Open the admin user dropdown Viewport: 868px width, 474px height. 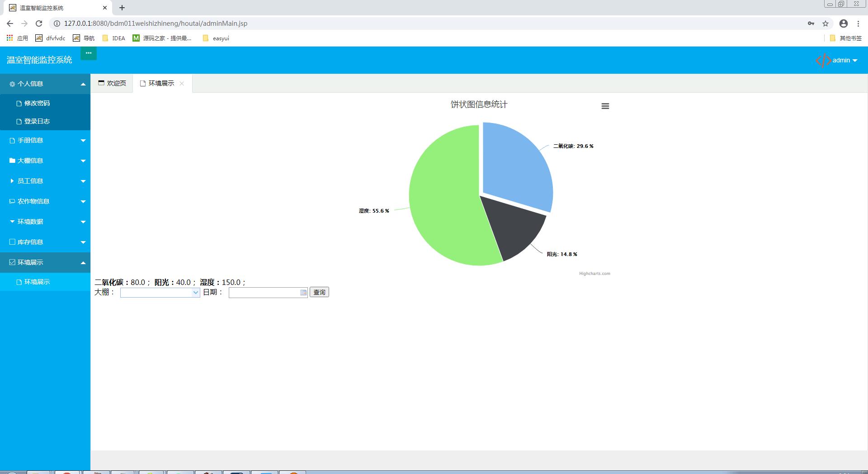coord(844,60)
